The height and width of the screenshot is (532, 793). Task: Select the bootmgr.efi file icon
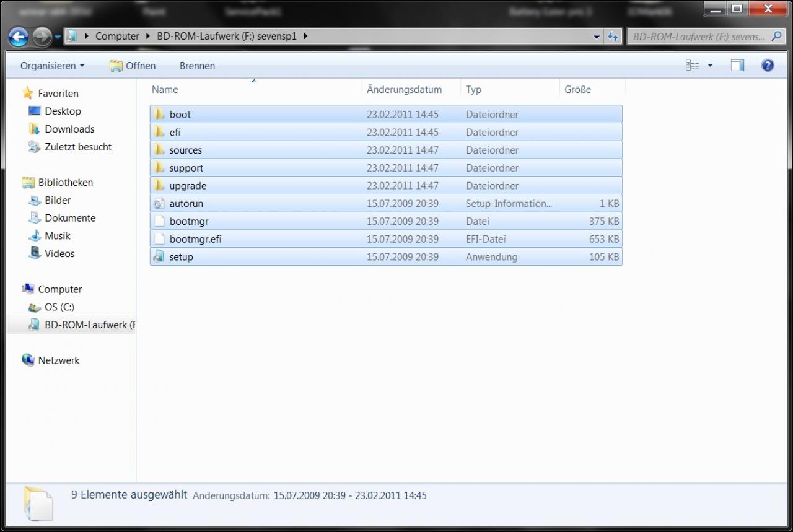[x=159, y=239]
